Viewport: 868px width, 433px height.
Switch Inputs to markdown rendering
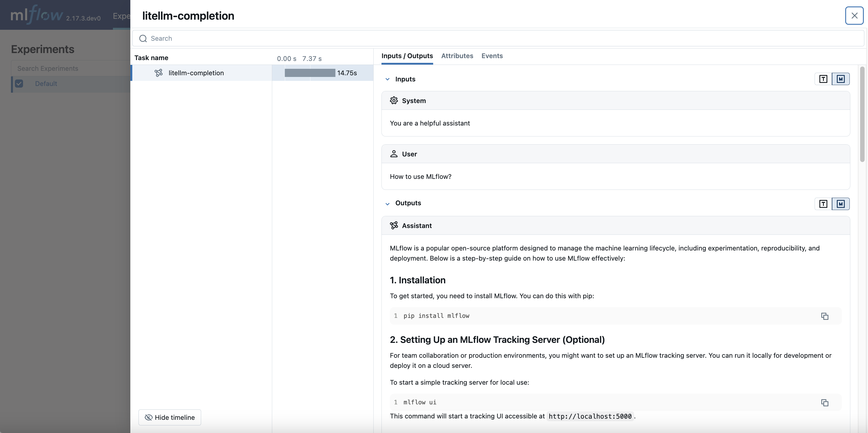click(840, 79)
